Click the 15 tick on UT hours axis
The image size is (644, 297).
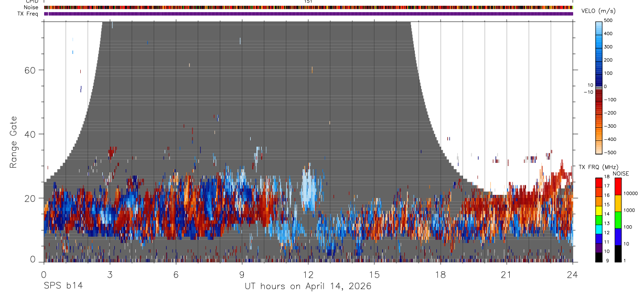(374, 274)
